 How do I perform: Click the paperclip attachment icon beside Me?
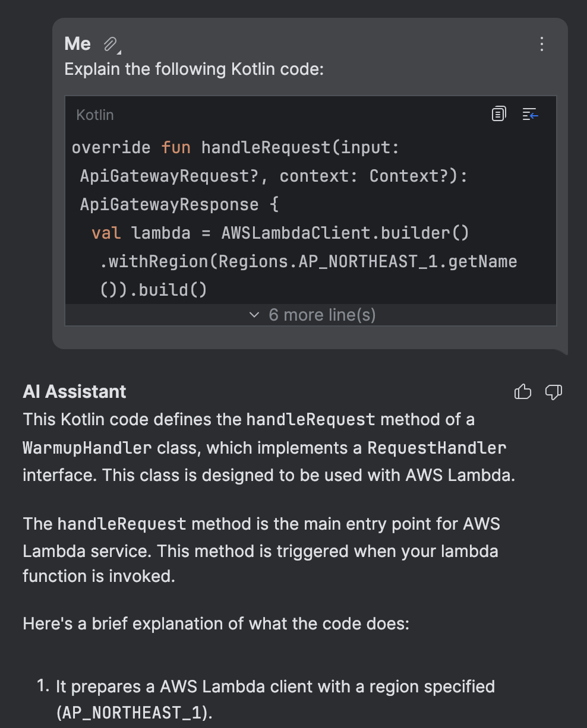pos(111,44)
